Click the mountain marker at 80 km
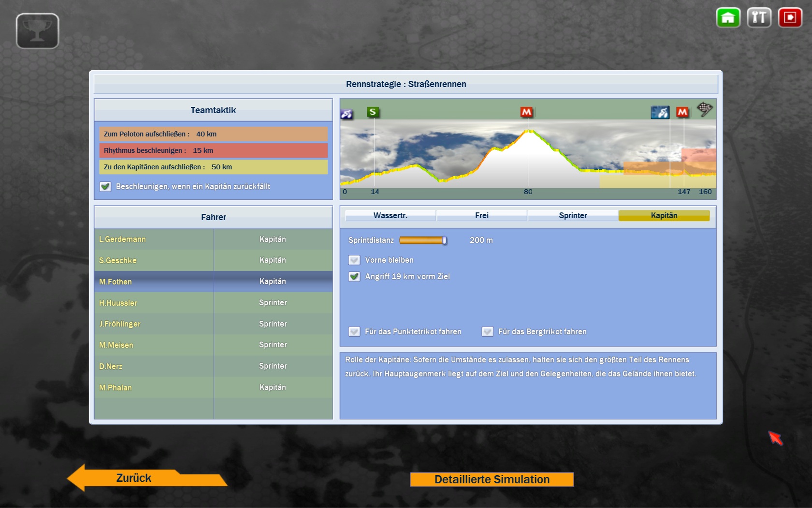Image resolution: width=812 pixels, height=508 pixels. [526, 112]
